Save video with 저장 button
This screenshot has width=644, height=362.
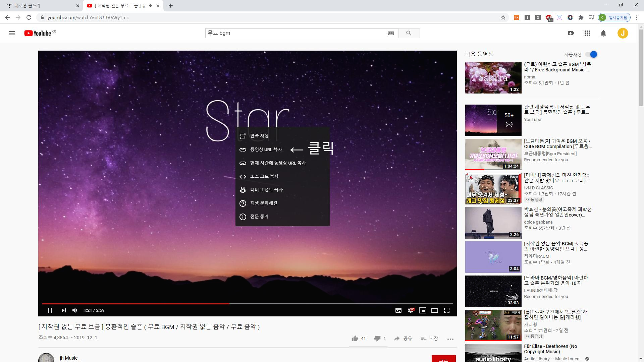(429, 339)
